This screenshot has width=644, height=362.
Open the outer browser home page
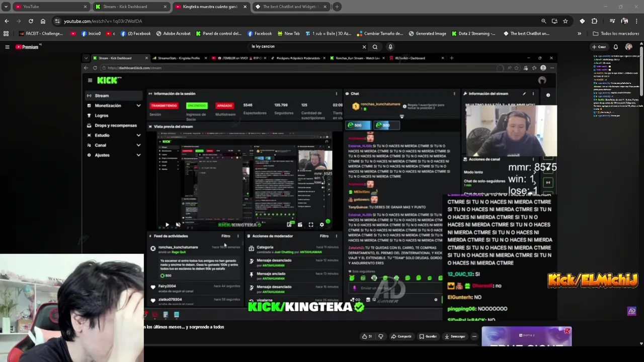click(43, 21)
